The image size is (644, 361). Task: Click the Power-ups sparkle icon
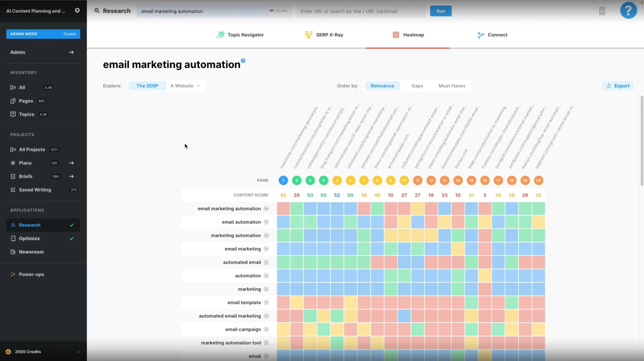coord(13,274)
